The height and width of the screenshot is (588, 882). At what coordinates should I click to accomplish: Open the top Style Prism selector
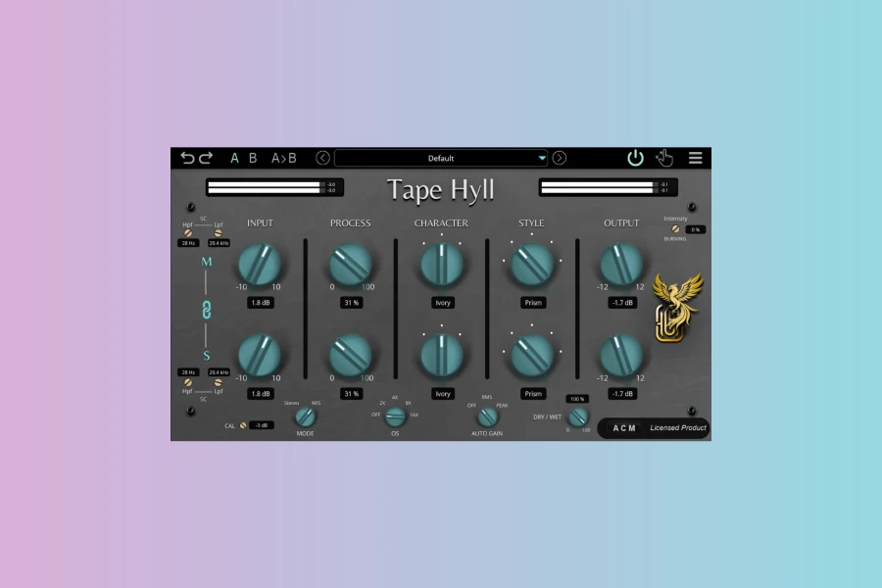tap(533, 303)
